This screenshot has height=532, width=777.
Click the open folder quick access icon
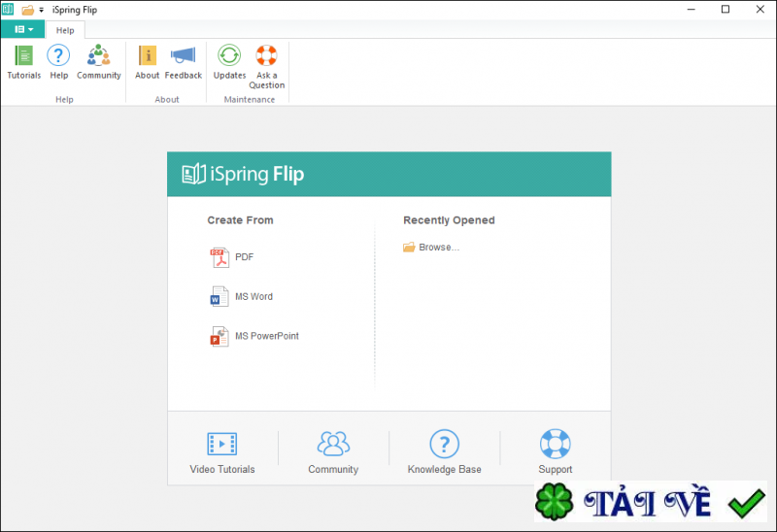[x=28, y=10]
